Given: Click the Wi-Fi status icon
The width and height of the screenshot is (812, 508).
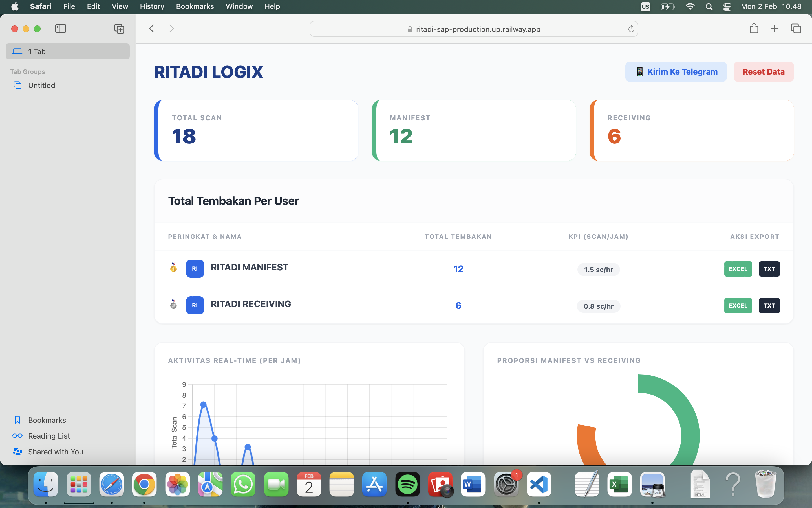Looking at the screenshot, I should tap(690, 7).
